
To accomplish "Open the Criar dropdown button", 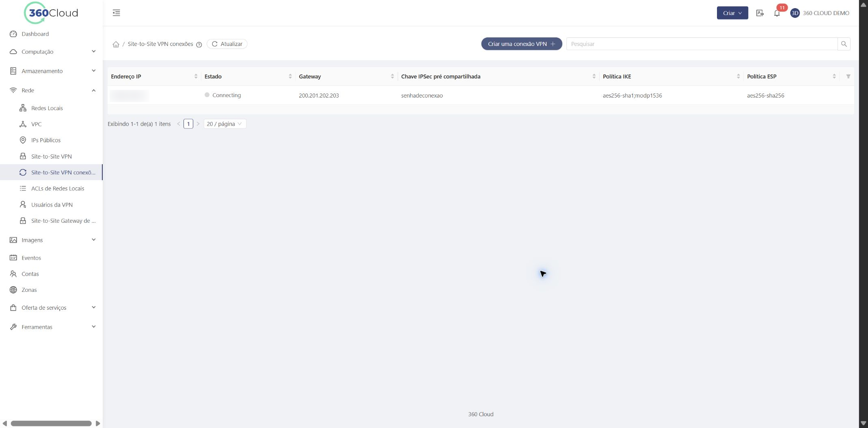I will point(732,13).
